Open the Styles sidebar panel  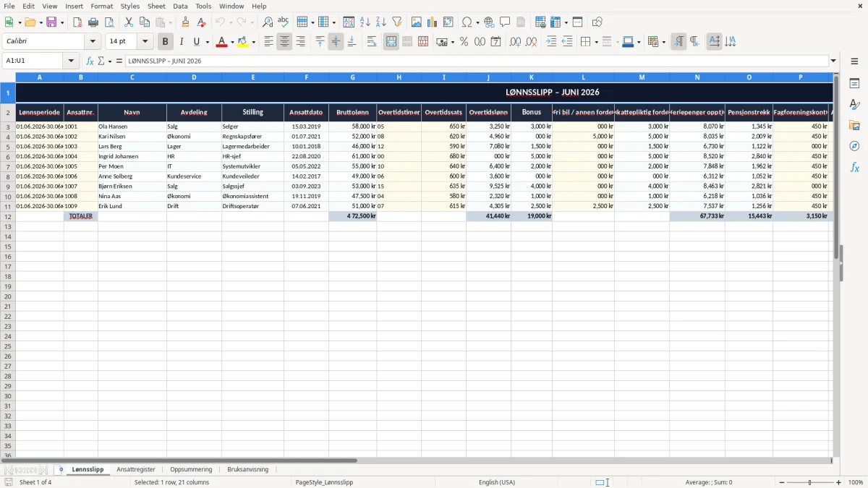pos(854,104)
